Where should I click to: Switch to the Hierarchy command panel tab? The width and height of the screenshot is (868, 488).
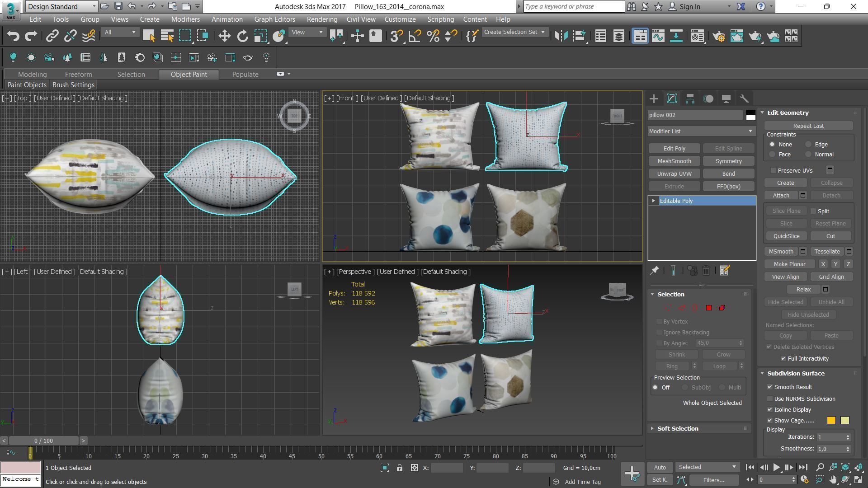pyautogui.click(x=690, y=99)
